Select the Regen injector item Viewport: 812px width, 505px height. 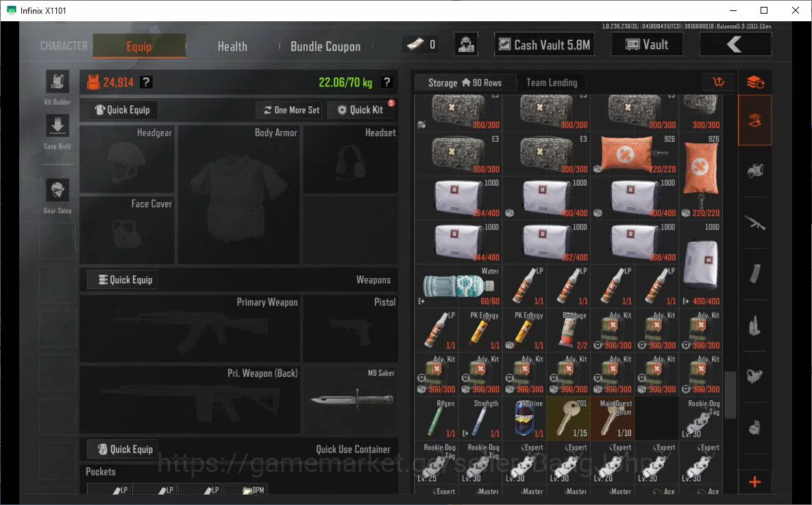(436, 419)
